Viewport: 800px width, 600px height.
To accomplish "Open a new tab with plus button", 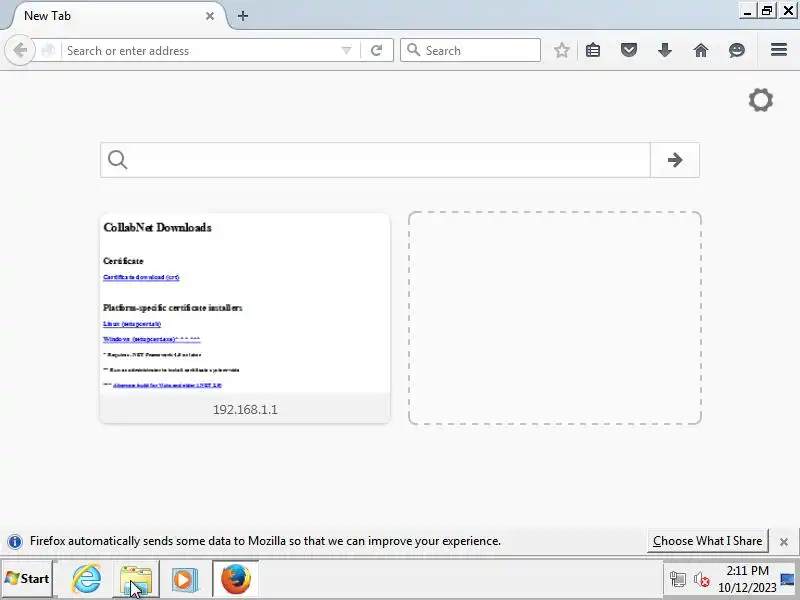I will coord(243,16).
